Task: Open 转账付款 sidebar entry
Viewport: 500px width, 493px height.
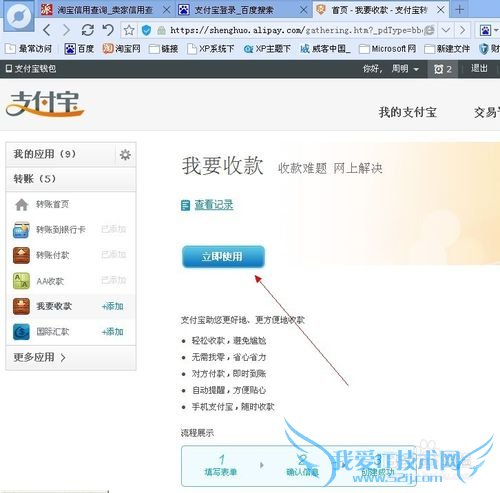Action: pyautogui.click(x=52, y=255)
